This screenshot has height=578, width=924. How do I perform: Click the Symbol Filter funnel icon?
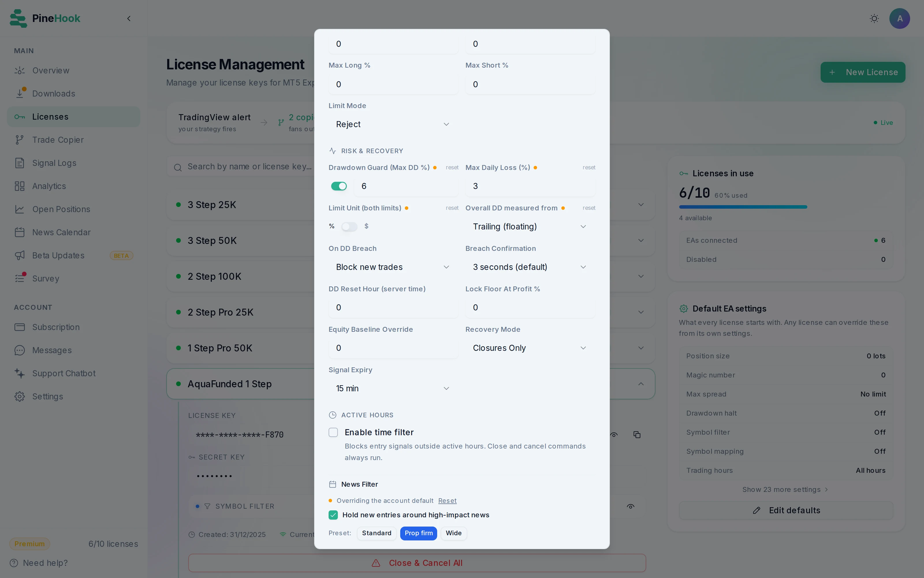tap(207, 507)
